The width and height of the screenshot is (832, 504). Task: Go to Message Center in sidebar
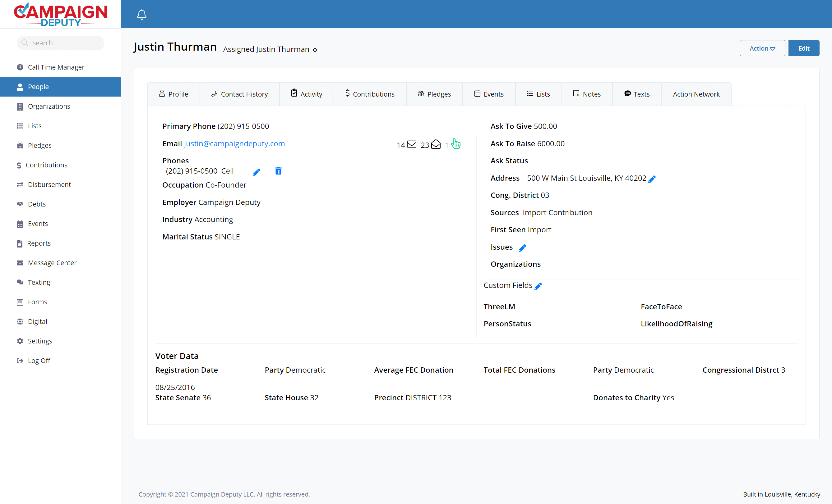[52, 263]
